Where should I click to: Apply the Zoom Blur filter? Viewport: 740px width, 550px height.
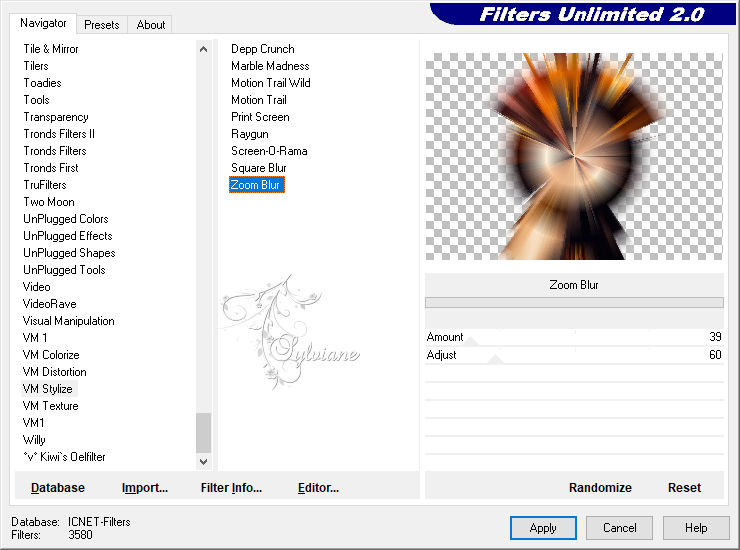coord(543,528)
